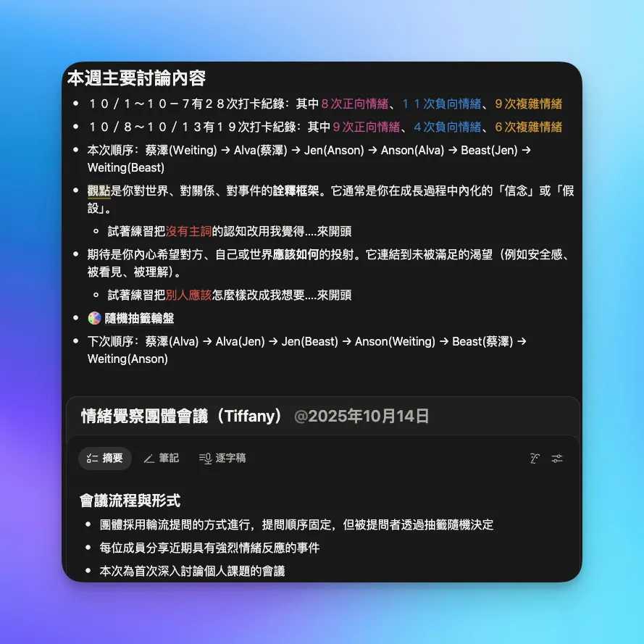Click the color wheel emoji icon
Viewport: 644px width, 644px height.
94,319
